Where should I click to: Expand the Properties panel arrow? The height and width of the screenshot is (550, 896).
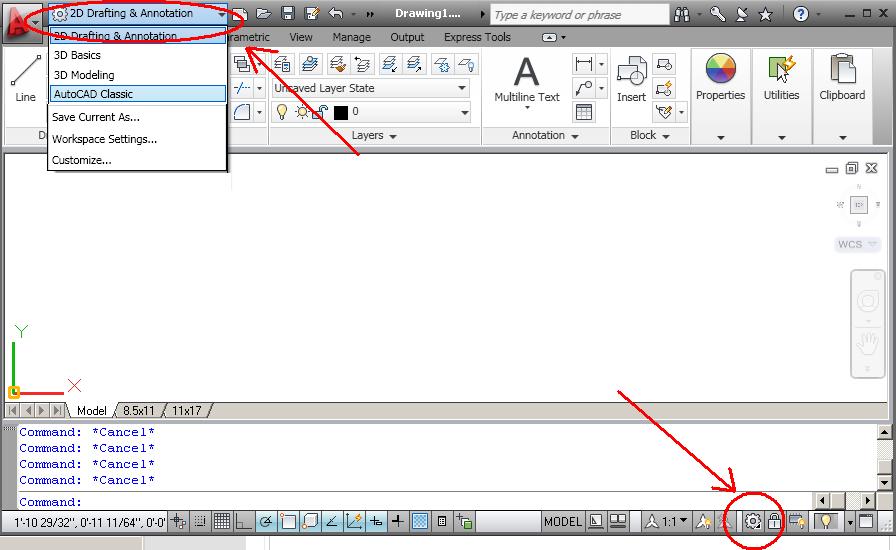[721, 137]
